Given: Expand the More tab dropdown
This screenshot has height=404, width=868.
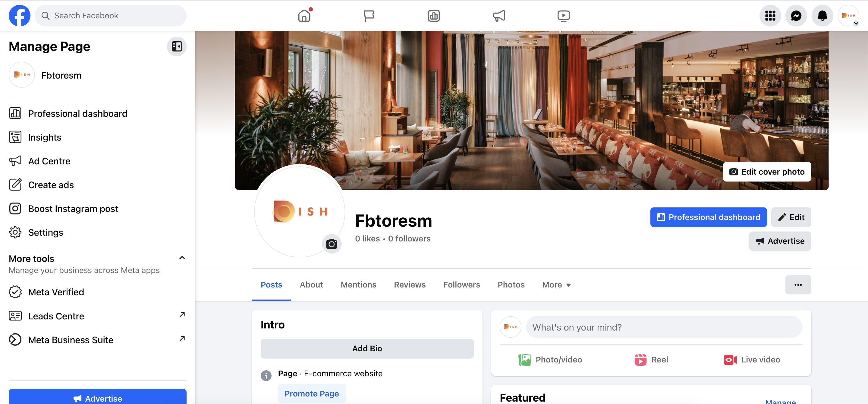Looking at the screenshot, I should click(556, 285).
